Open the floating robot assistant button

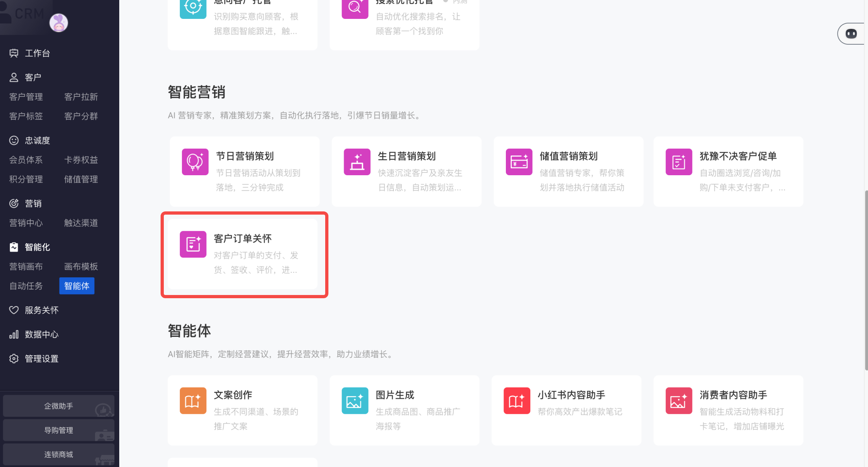pyautogui.click(x=851, y=34)
